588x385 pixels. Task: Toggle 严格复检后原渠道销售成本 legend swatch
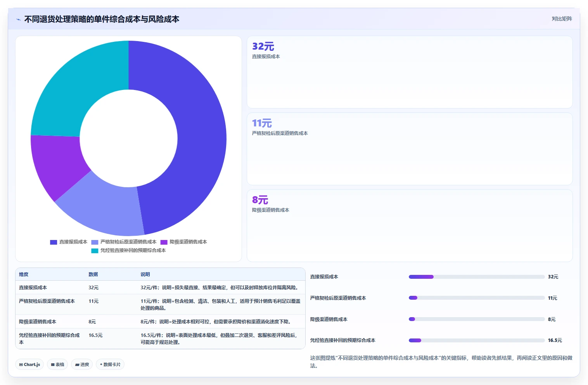pos(95,242)
